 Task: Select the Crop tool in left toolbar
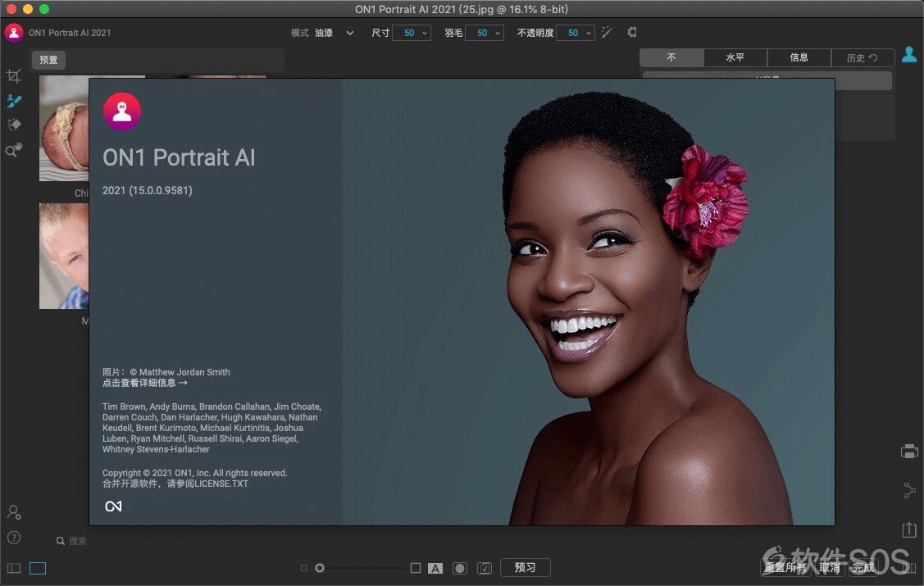pos(14,76)
